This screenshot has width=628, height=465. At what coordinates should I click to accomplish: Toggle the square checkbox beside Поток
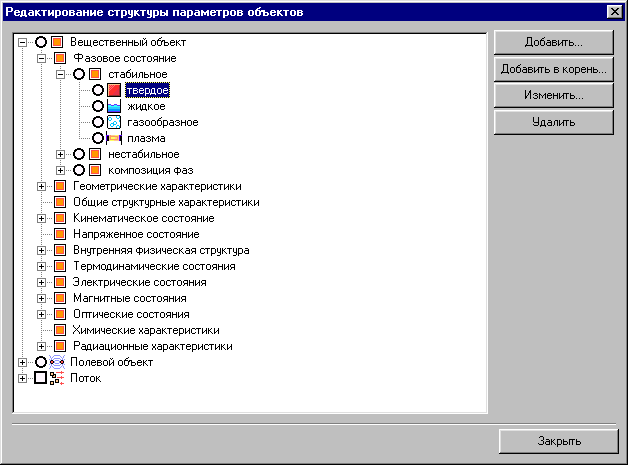[x=40, y=378]
